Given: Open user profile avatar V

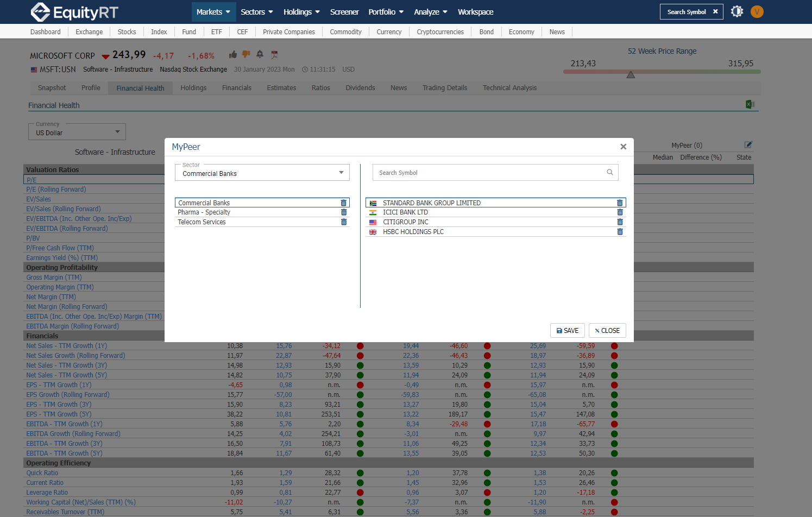Looking at the screenshot, I should (757, 11).
